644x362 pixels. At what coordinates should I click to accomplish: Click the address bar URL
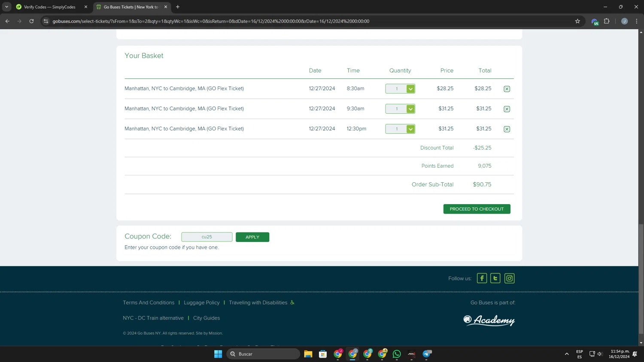click(211, 21)
